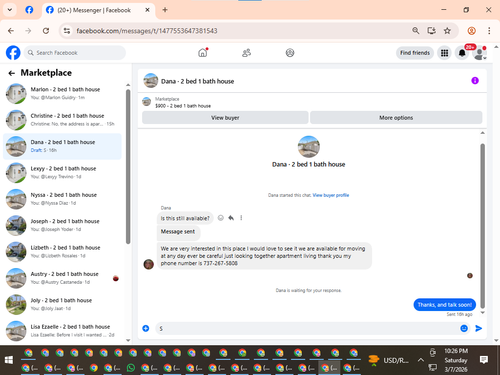Open the Windows Start menu

coord(9,360)
